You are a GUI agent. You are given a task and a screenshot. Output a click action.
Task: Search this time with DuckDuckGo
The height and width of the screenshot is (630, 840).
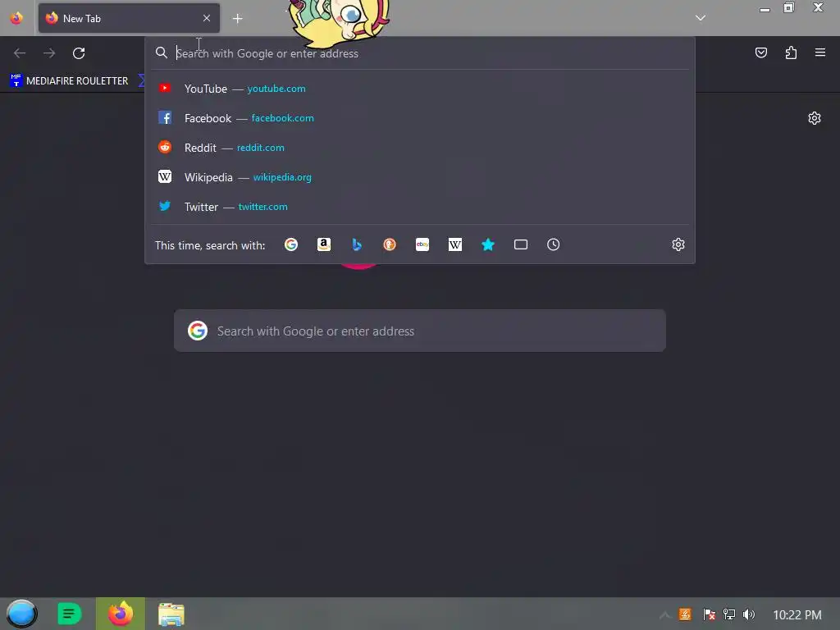pos(390,244)
